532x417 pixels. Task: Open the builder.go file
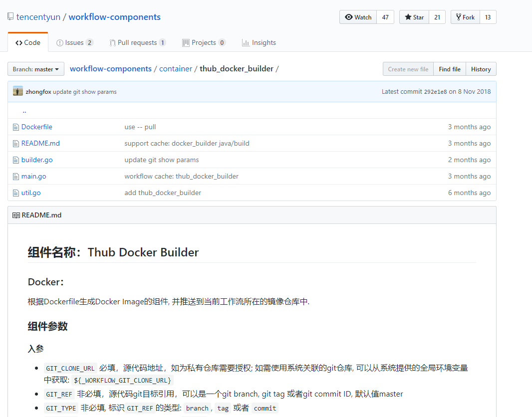(37, 160)
